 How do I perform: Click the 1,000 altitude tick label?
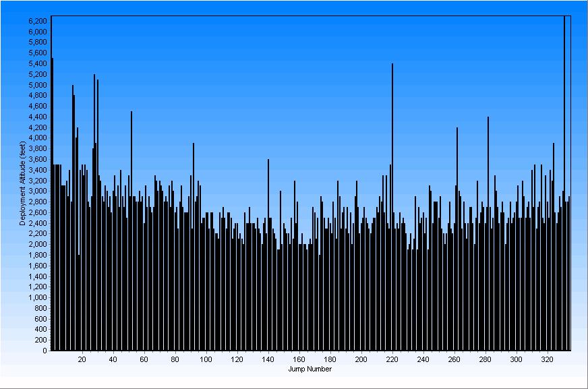[38, 297]
